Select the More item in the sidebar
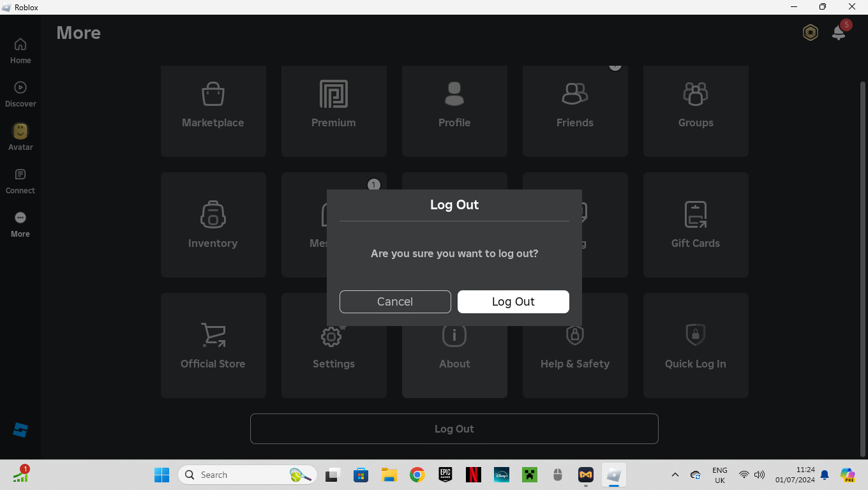This screenshot has height=490, width=868. point(20,225)
